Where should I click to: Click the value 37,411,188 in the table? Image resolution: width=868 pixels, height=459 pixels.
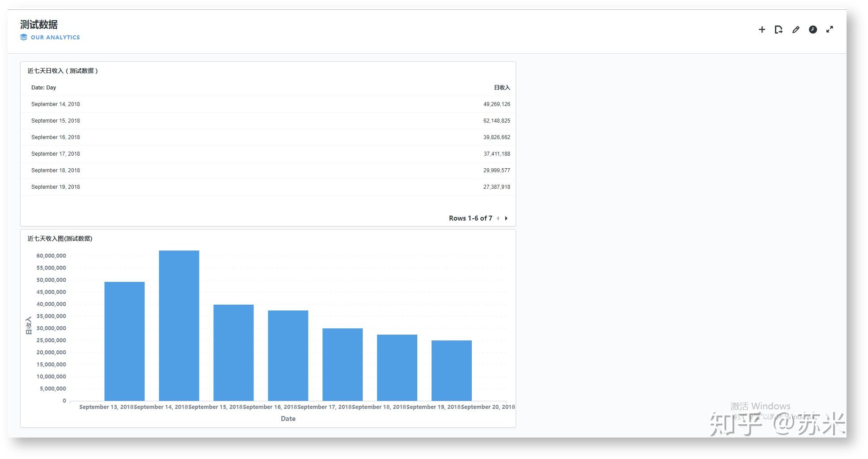pyautogui.click(x=496, y=154)
